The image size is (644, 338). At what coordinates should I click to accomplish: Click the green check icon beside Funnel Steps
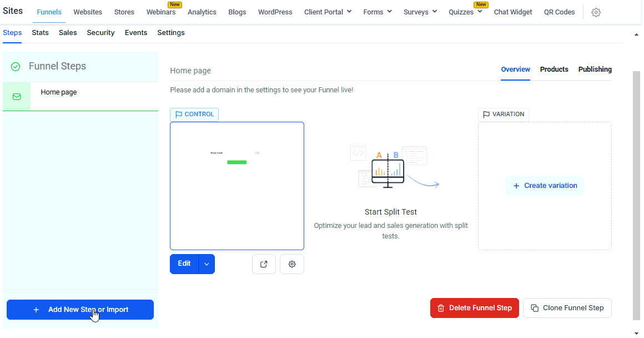click(16, 67)
